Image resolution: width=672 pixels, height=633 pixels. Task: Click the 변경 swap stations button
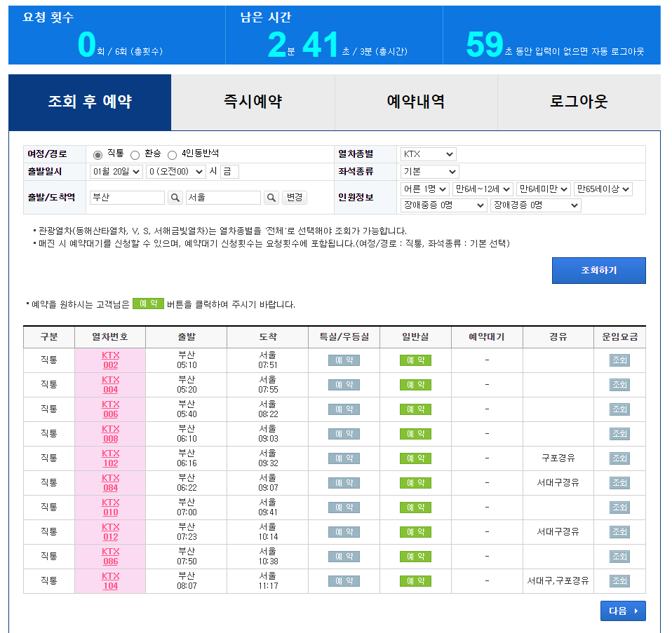295,198
